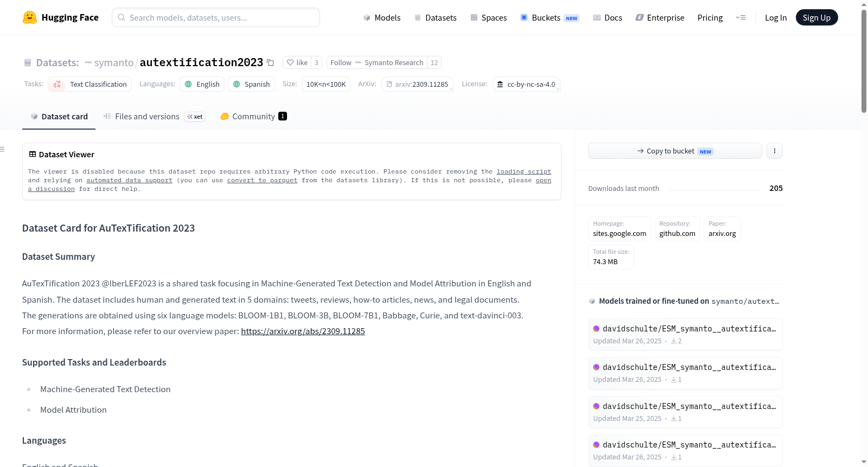
Task: Select the Dataset card tab
Action: [x=59, y=116]
